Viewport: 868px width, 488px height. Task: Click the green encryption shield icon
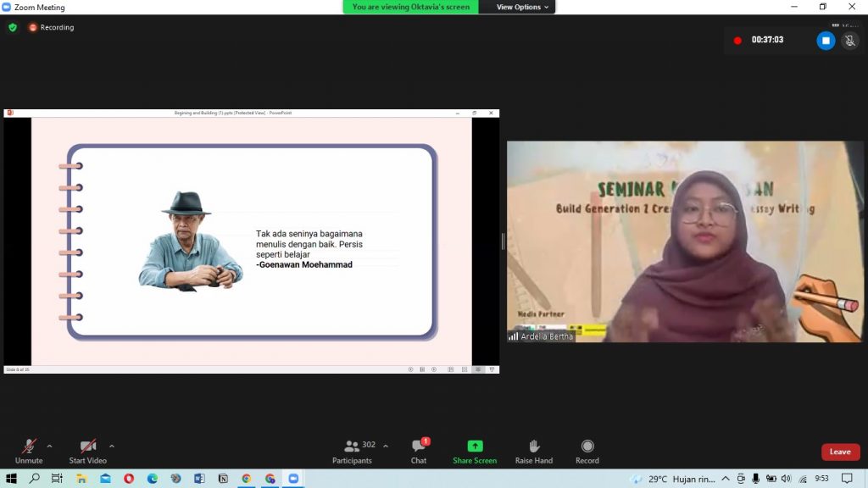pyautogui.click(x=13, y=27)
